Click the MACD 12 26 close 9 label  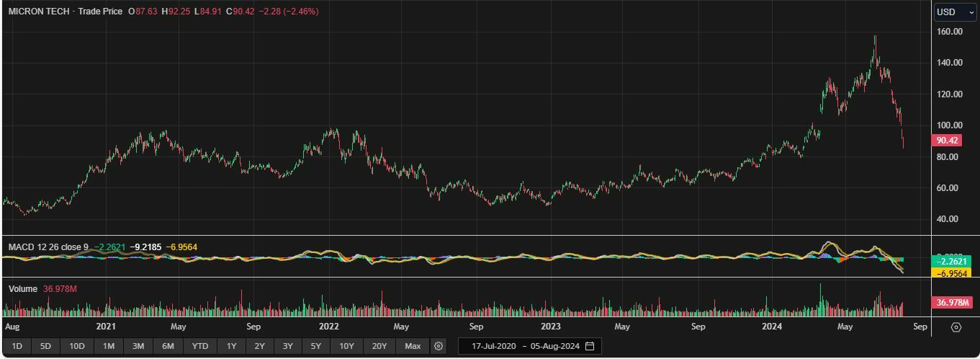coord(48,247)
